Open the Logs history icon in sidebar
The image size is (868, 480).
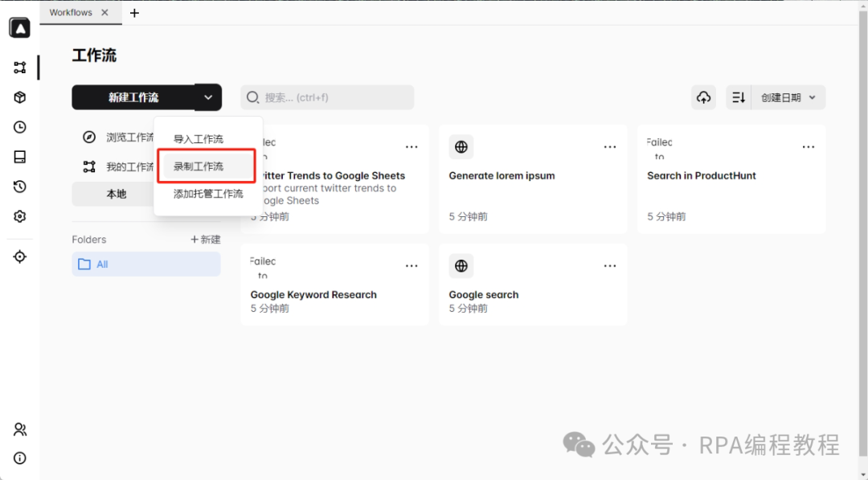pos(20,187)
